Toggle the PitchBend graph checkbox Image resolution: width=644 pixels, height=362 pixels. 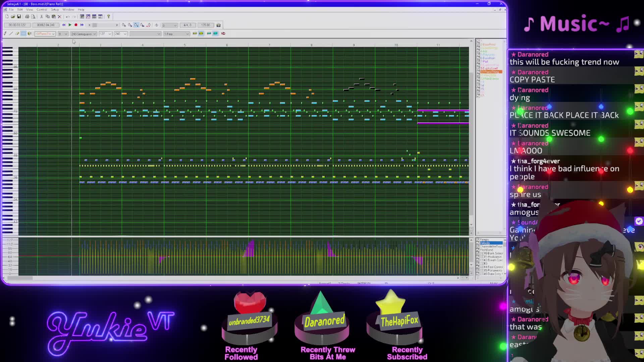tap(478, 250)
